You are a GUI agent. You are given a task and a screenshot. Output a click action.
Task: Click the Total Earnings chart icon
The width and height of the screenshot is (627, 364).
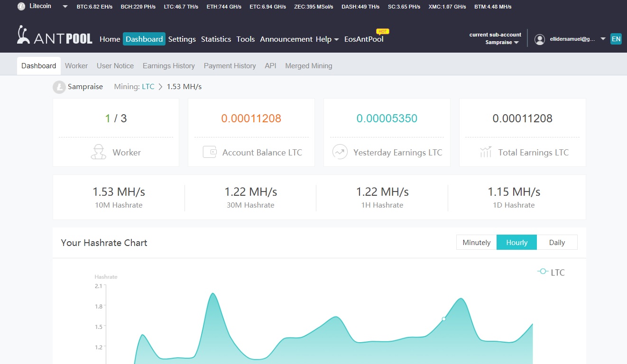point(486,152)
